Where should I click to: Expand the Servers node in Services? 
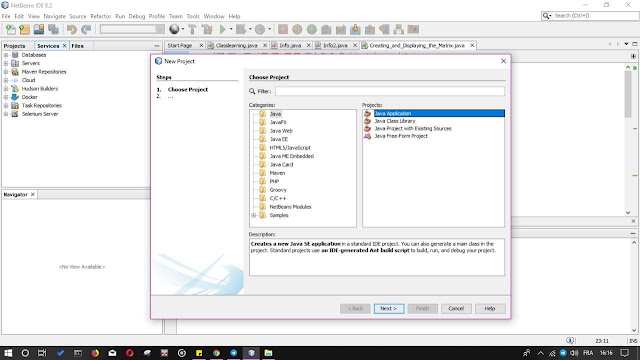[6, 63]
